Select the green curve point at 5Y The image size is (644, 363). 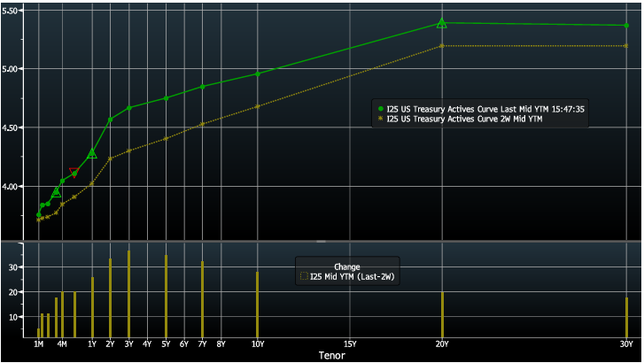pos(166,98)
